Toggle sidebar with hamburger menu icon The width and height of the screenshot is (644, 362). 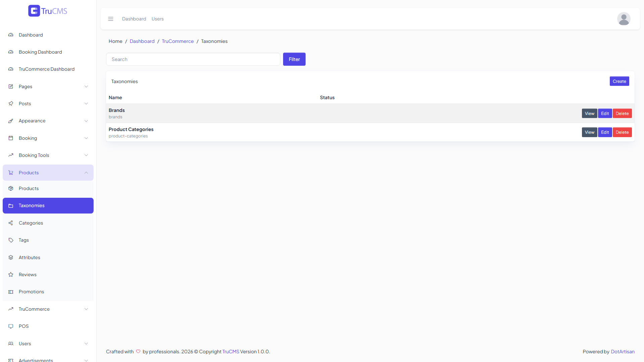pyautogui.click(x=111, y=19)
